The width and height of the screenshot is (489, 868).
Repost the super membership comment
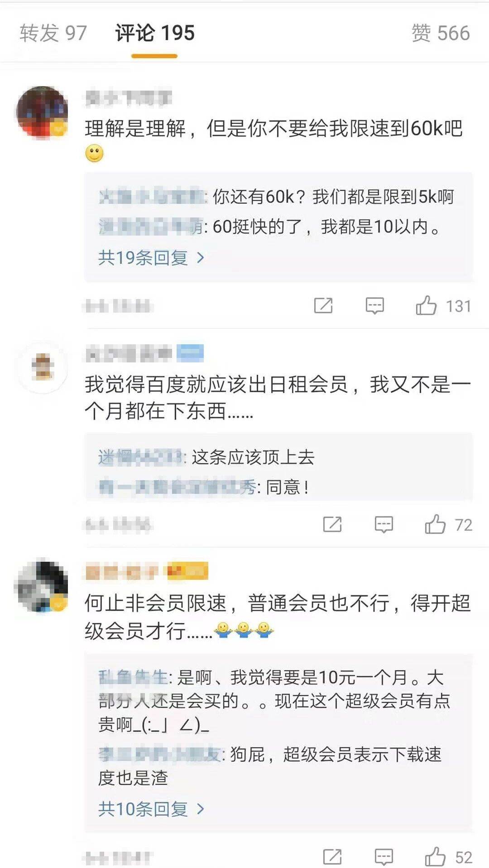coord(332,857)
